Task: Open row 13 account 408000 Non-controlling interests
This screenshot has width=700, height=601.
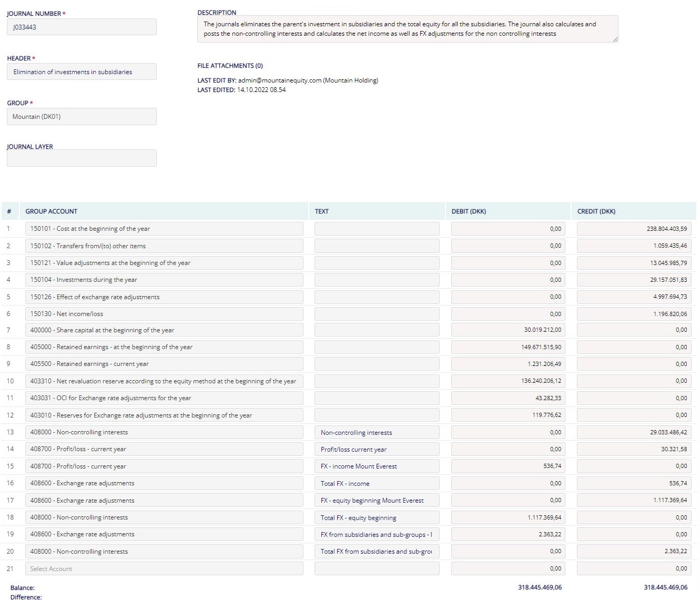Action: [x=164, y=432]
